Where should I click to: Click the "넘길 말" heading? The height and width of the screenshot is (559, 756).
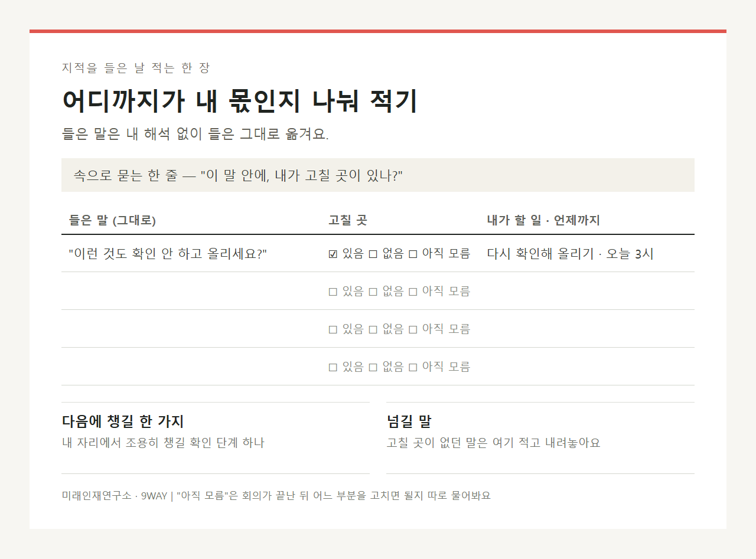pyautogui.click(x=409, y=421)
